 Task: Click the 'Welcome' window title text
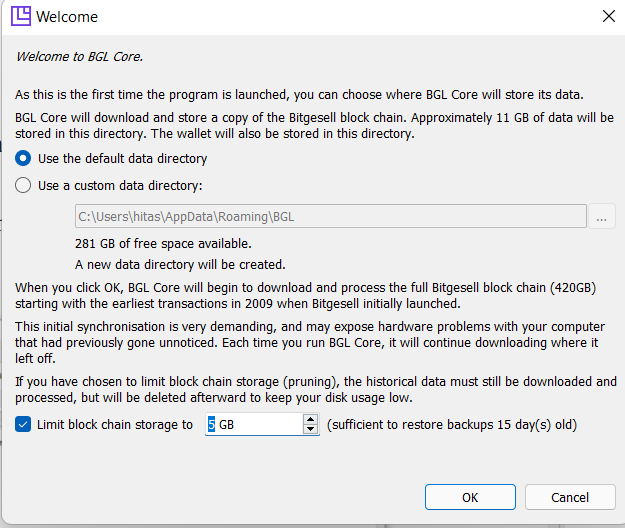click(67, 17)
